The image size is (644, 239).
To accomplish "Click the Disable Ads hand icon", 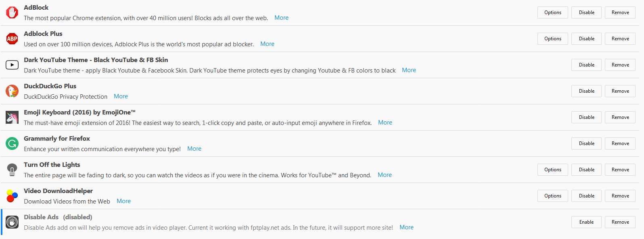I will (x=12, y=222).
